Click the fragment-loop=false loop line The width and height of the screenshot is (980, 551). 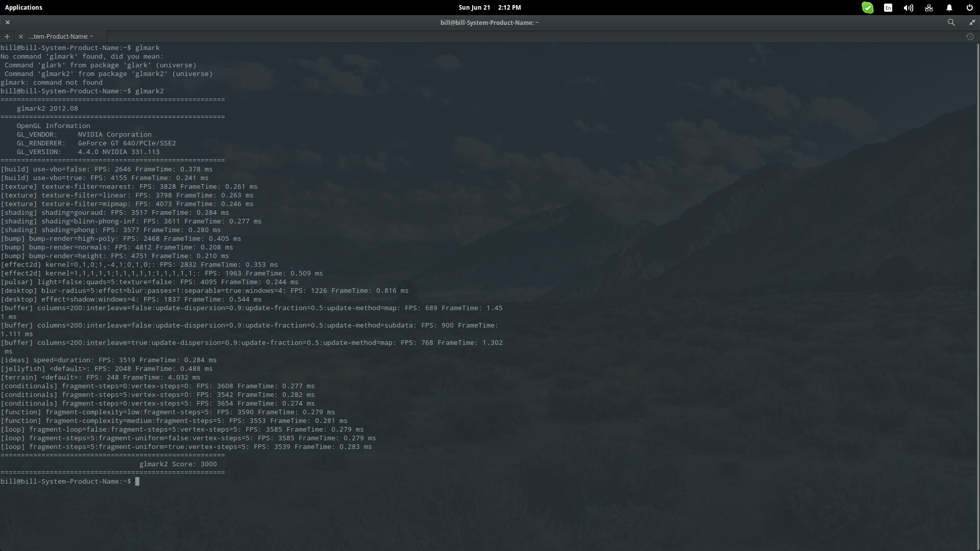coord(182,429)
